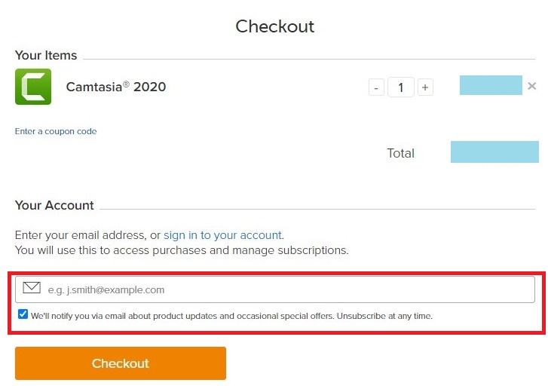Open the Enter a coupon code link
Image resolution: width=548 pixels, height=392 pixels.
tap(56, 131)
